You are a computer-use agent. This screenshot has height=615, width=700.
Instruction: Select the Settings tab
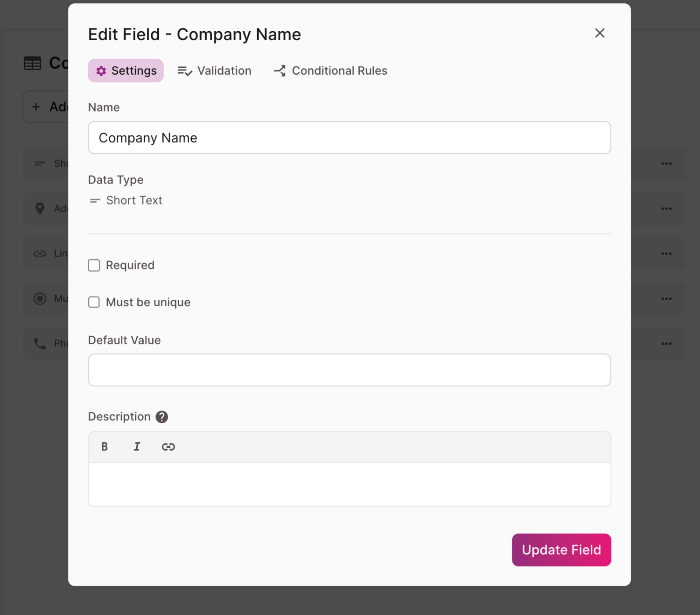[x=126, y=71]
